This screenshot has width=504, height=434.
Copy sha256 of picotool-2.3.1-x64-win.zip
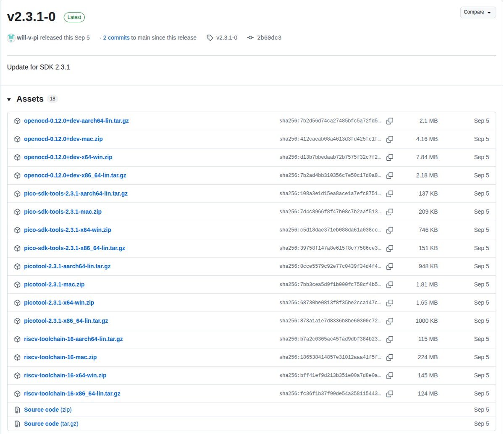(390, 303)
